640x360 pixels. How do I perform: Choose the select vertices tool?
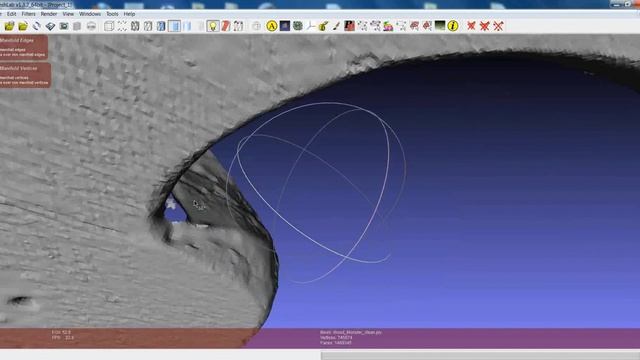pyautogui.click(x=362, y=26)
